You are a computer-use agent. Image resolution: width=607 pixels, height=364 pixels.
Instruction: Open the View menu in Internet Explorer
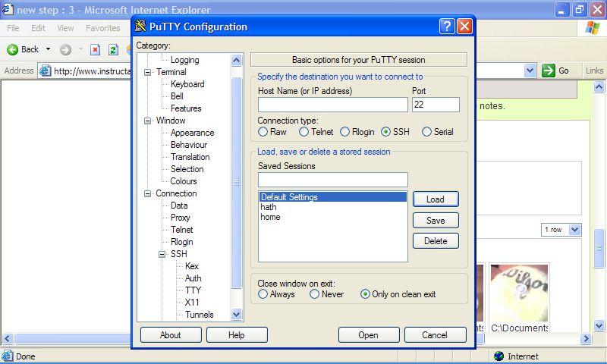tap(65, 28)
